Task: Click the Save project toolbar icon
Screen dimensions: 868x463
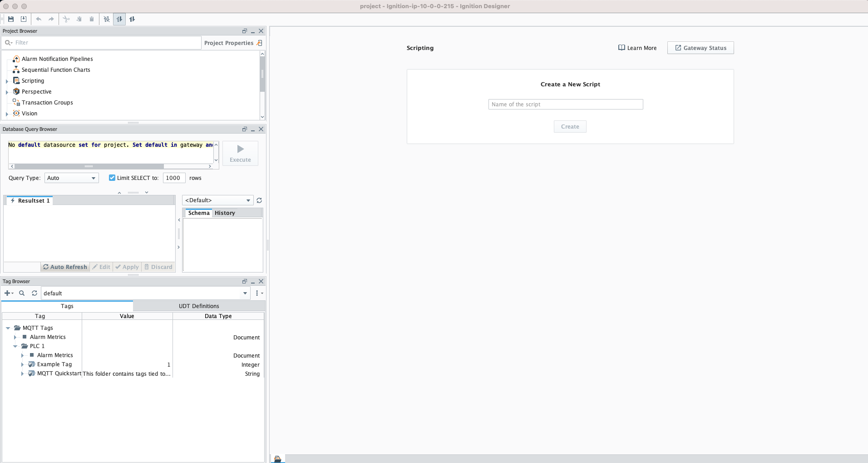Action: (x=11, y=19)
